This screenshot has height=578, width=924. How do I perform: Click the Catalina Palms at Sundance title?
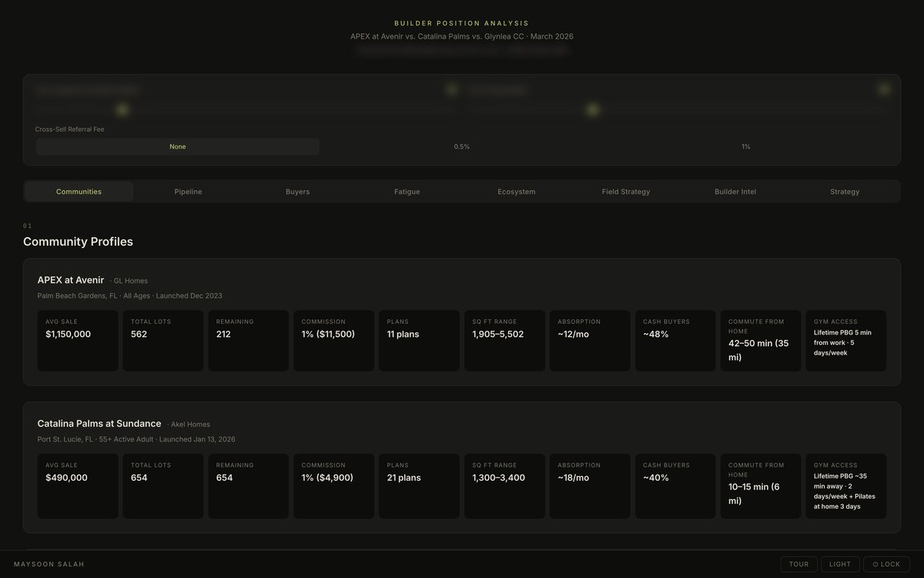pyautogui.click(x=99, y=423)
